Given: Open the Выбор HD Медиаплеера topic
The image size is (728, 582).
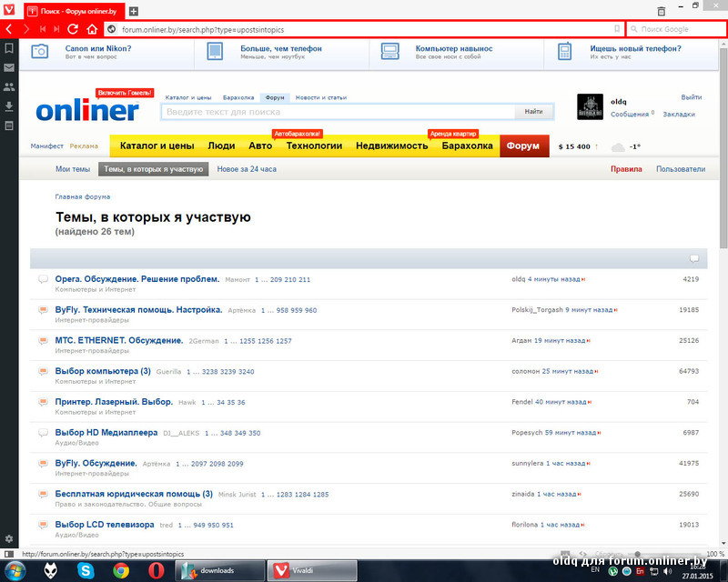Looking at the screenshot, I should tap(106, 433).
